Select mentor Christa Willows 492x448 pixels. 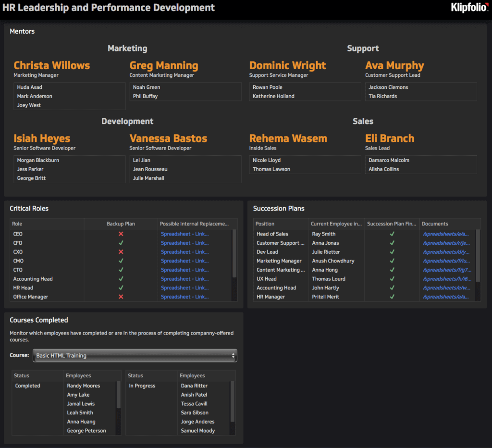pyautogui.click(x=51, y=65)
